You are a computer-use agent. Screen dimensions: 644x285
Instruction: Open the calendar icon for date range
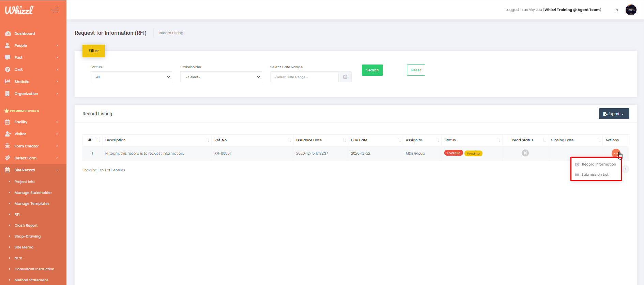pos(345,77)
